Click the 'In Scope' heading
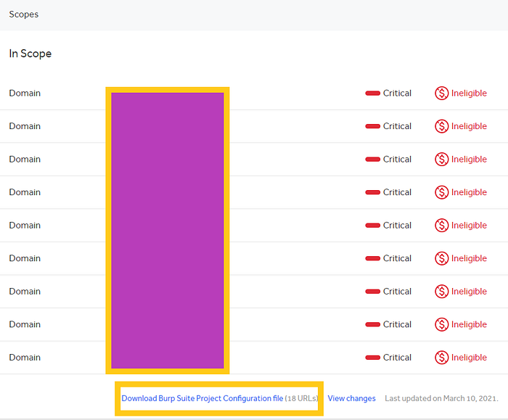The height and width of the screenshot is (420, 508). [x=30, y=54]
